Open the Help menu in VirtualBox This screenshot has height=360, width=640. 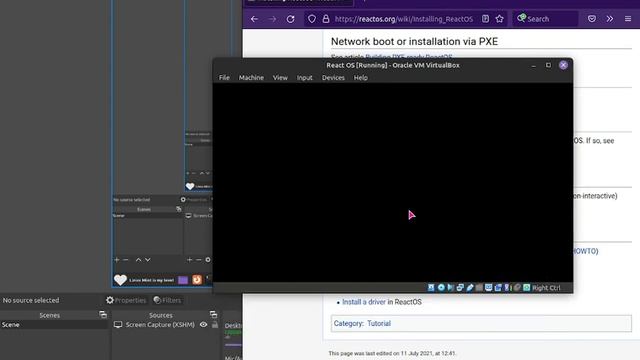click(360, 78)
